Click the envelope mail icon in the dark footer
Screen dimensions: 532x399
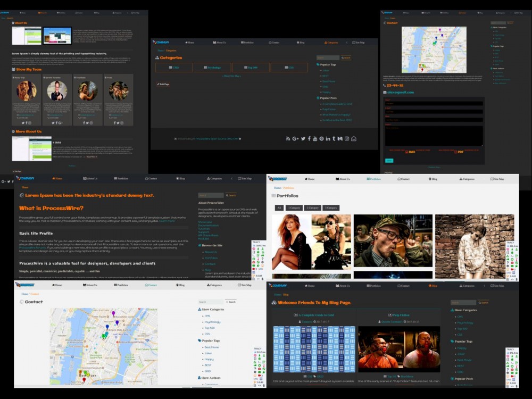click(354, 139)
